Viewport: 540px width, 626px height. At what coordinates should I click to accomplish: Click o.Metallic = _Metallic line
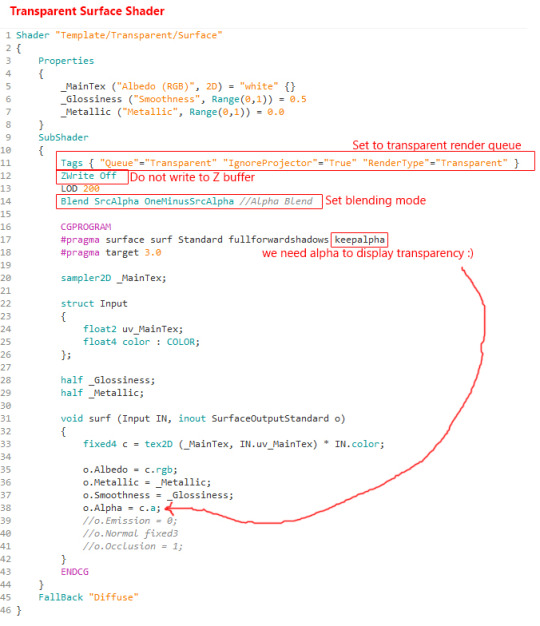[147, 482]
